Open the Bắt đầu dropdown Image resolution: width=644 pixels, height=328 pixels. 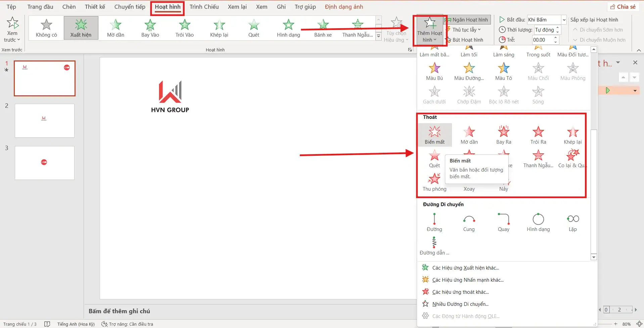(564, 20)
